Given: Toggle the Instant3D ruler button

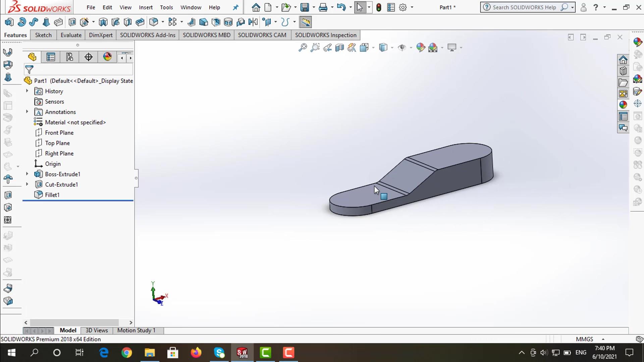Looking at the screenshot, I should coord(305,22).
